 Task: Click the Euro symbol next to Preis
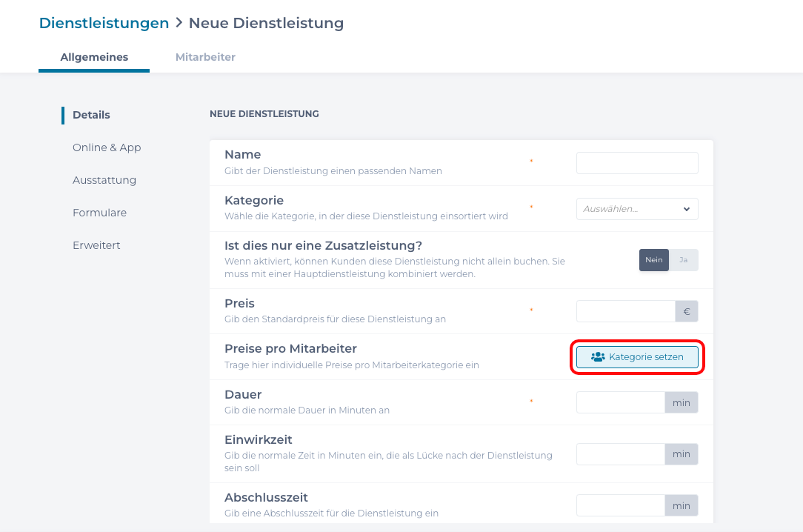687,311
